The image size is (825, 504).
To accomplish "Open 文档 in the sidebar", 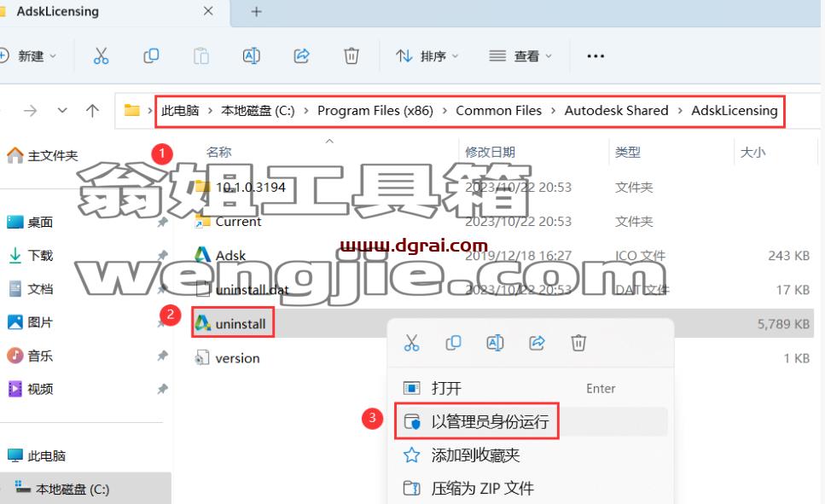I will point(30,289).
